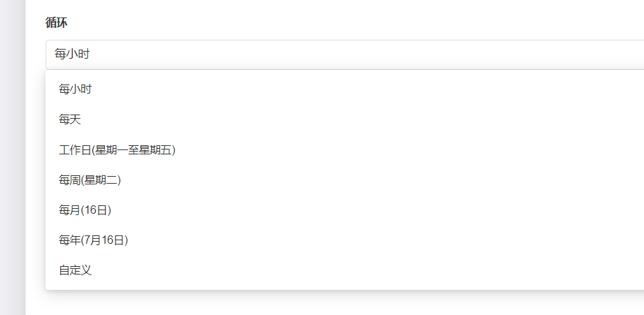Choose the custom recurrence entry
The image size is (644, 315).
[x=76, y=270]
